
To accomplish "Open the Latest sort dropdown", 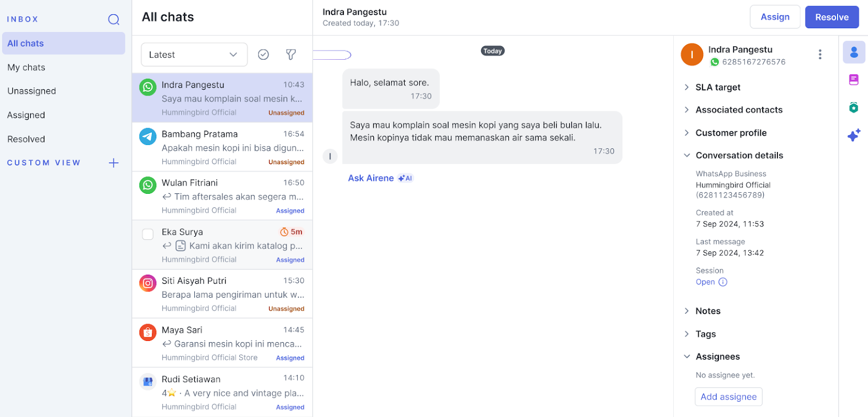I will pyautogui.click(x=194, y=55).
